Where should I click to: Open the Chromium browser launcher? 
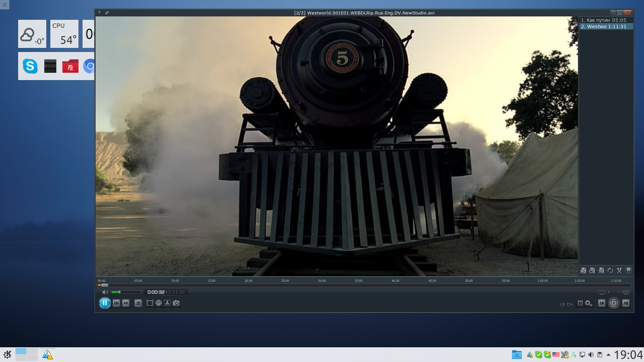pos(89,66)
